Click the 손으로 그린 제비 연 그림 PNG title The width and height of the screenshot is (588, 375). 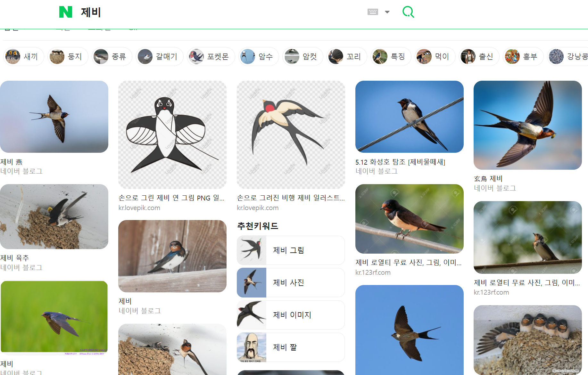[171, 198]
